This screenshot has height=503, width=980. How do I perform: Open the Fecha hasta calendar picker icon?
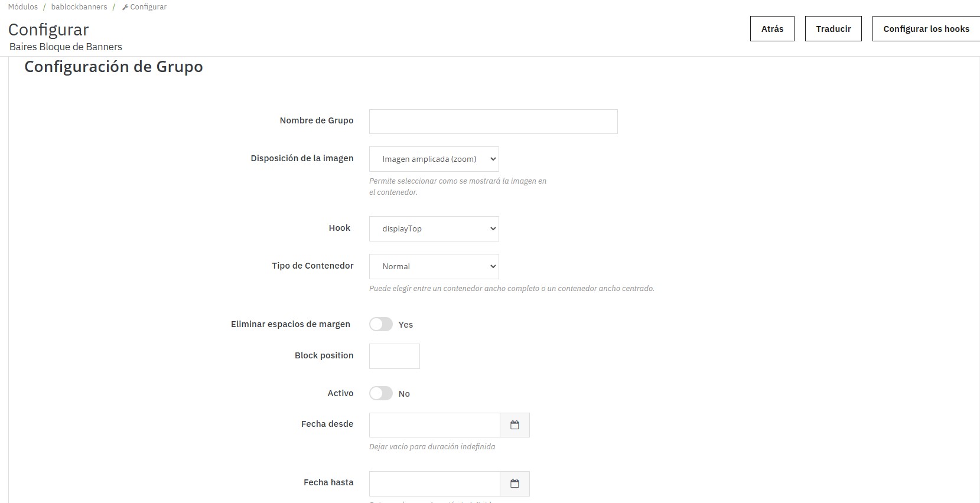tap(515, 484)
